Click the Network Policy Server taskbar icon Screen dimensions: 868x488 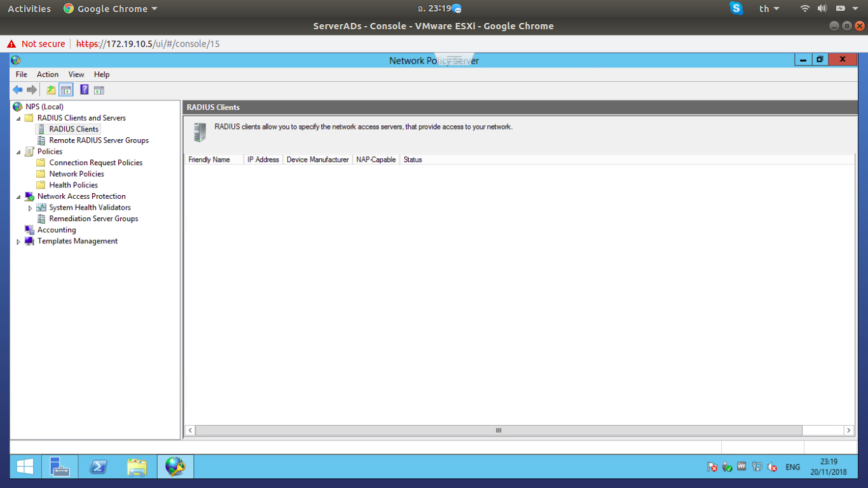coord(175,467)
